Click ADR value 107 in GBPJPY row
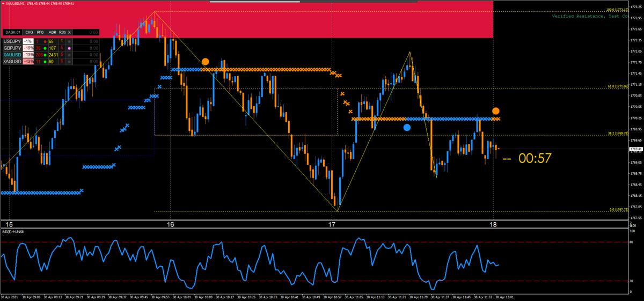 click(52, 48)
